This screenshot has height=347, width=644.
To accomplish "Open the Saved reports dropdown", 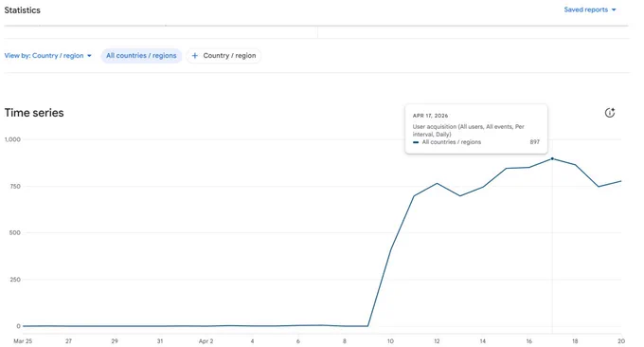I will (x=590, y=9).
